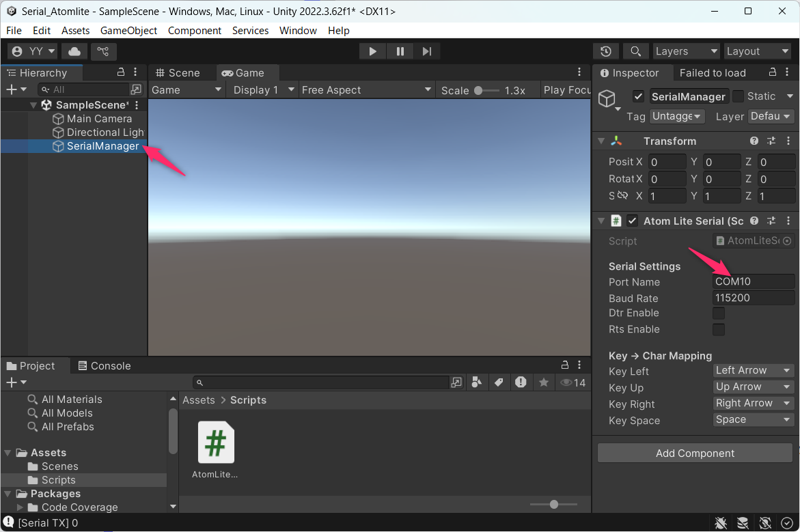Open Transform help reference icon

pos(754,141)
